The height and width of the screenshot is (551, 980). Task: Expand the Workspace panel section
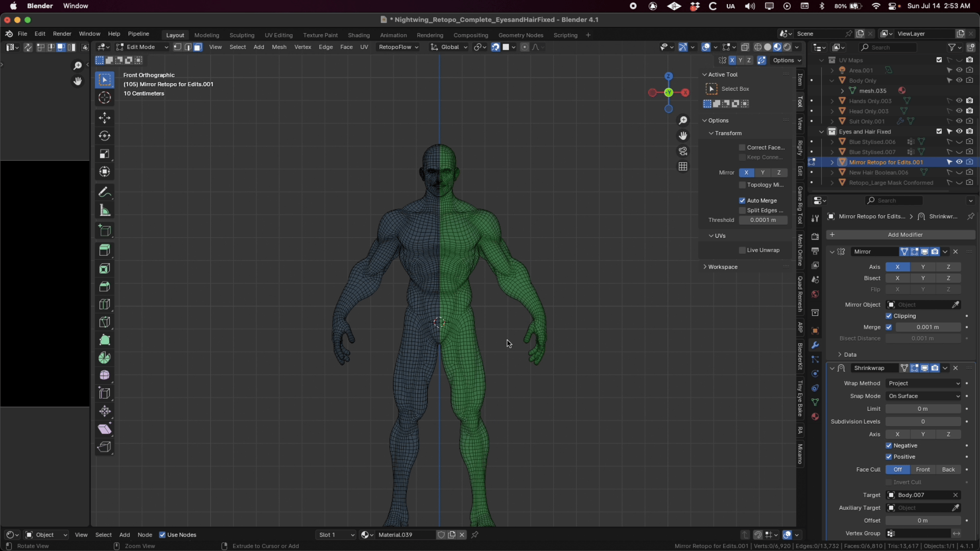coord(722,267)
